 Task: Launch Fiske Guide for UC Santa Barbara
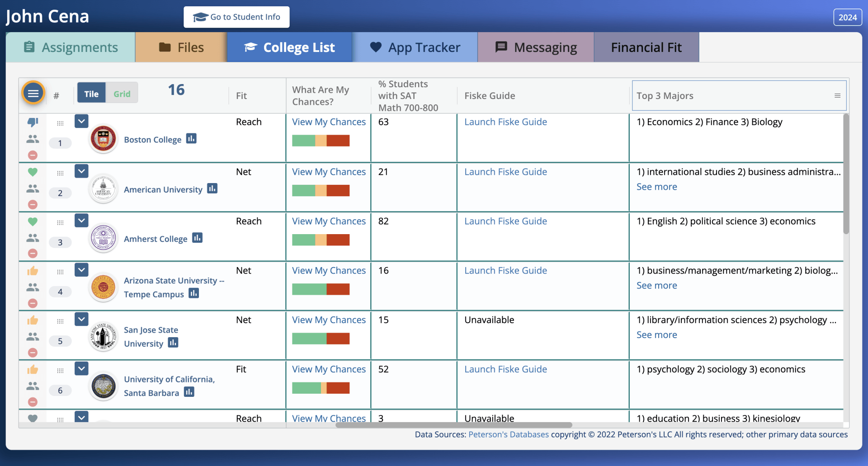tap(505, 369)
